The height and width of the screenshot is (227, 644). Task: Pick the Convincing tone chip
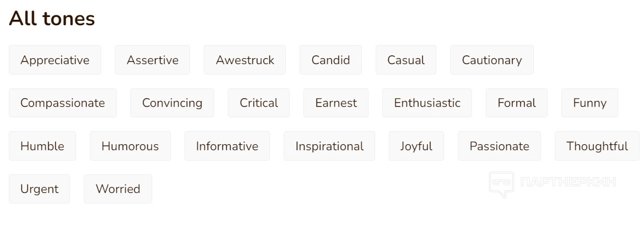click(172, 103)
